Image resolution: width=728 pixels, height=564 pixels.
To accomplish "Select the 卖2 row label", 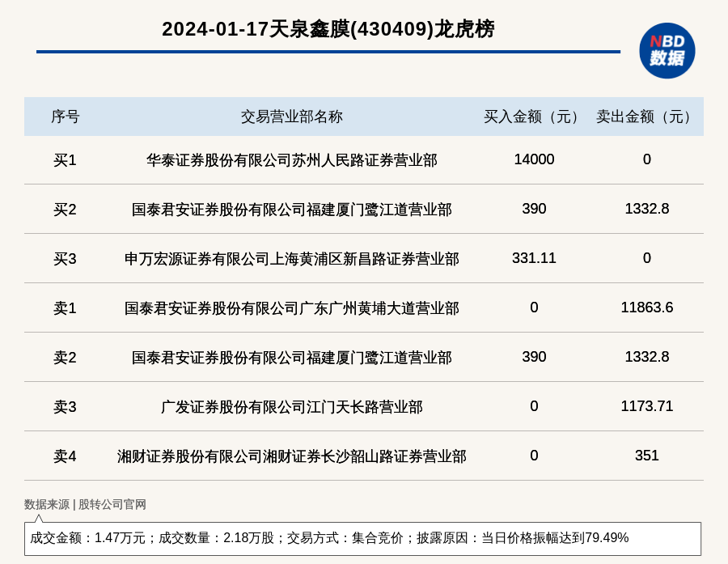I will [65, 358].
